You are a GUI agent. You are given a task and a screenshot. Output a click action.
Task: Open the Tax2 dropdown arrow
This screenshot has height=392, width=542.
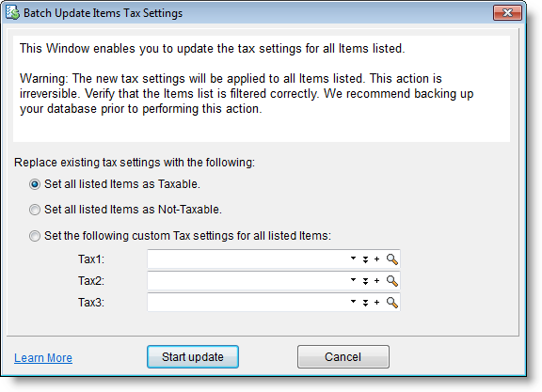353,280
